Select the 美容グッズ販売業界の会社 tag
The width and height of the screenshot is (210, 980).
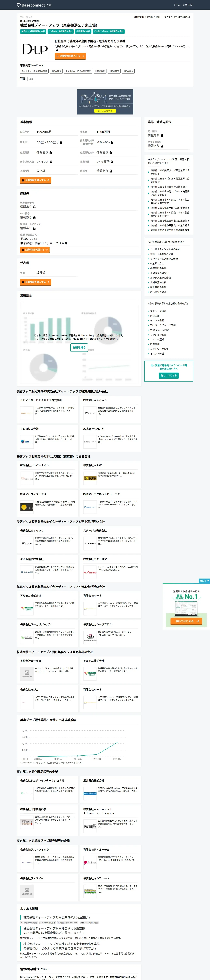click(33, 32)
